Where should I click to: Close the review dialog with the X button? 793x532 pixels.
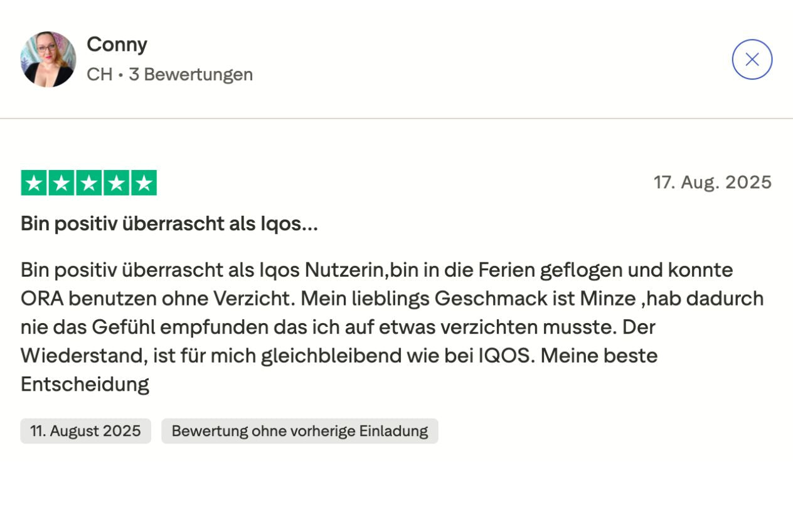752,60
